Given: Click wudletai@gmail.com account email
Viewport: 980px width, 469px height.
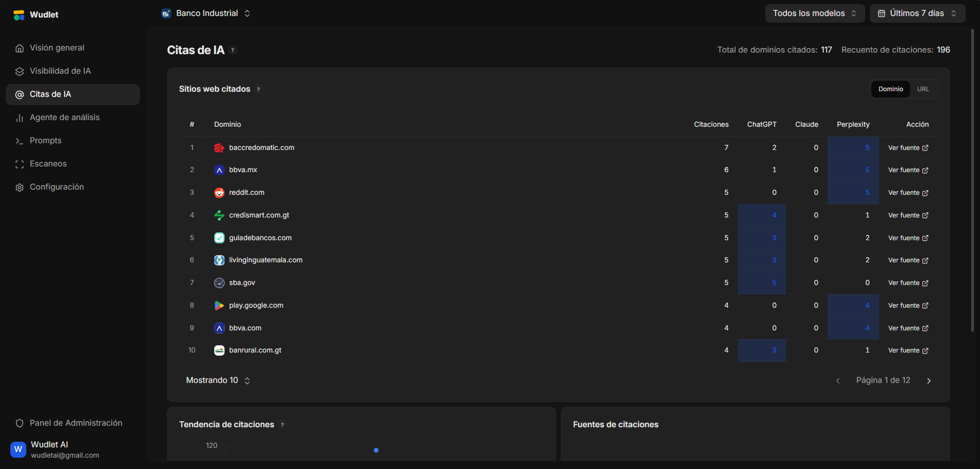Looking at the screenshot, I should point(65,456).
